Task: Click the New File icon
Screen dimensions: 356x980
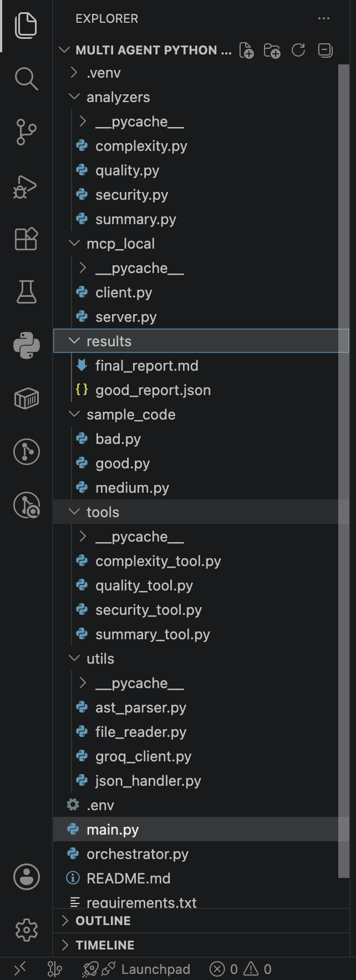Action: point(246,50)
